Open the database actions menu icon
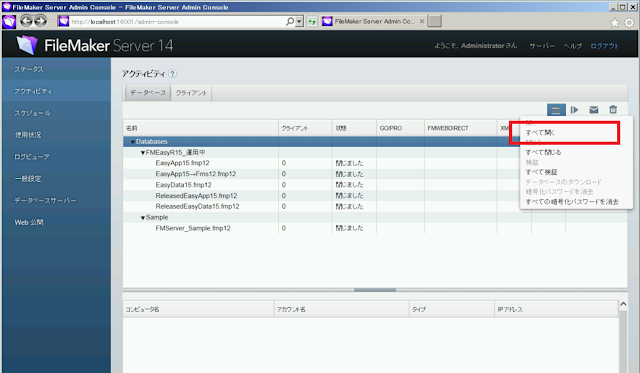The image size is (640, 373). tap(556, 110)
